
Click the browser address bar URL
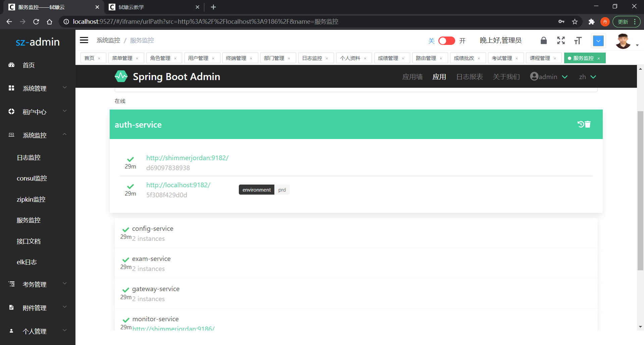click(206, 21)
